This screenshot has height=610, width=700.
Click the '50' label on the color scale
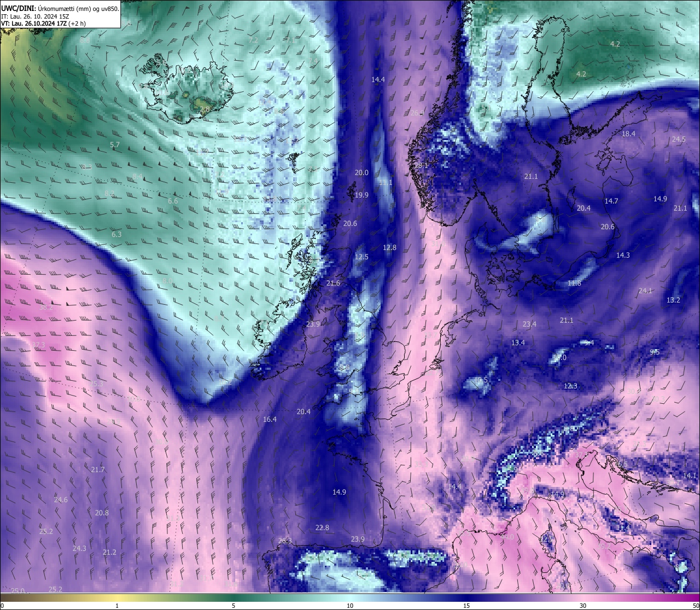tap(696, 606)
